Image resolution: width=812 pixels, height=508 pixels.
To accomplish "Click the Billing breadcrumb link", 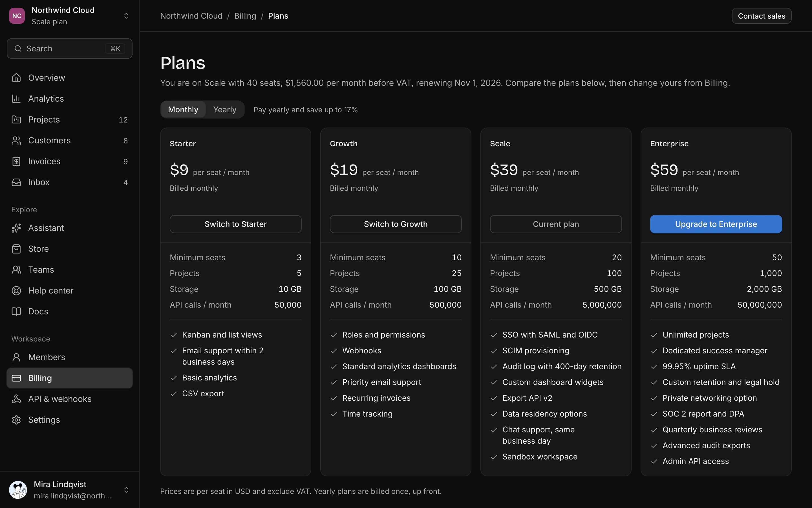I will click(245, 16).
